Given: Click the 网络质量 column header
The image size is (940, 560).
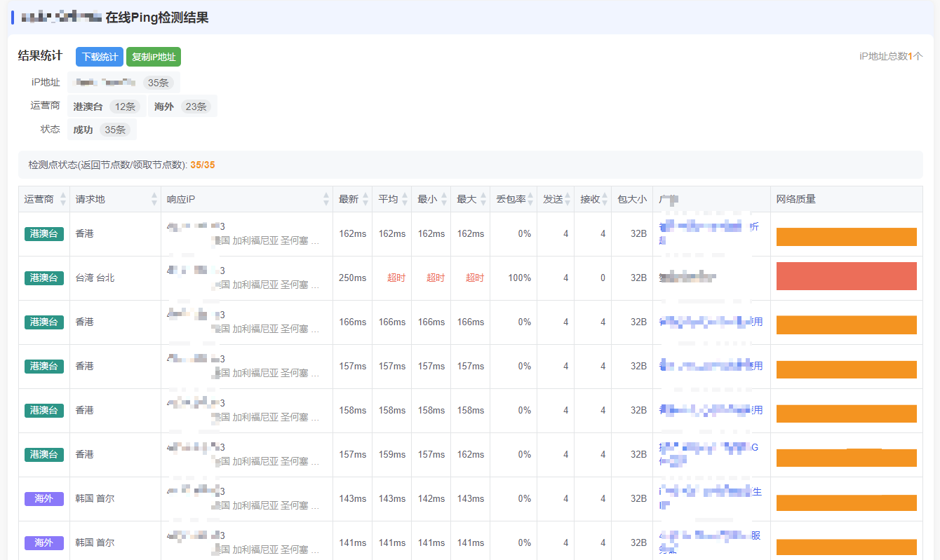Looking at the screenshot, I should [847, 199].
